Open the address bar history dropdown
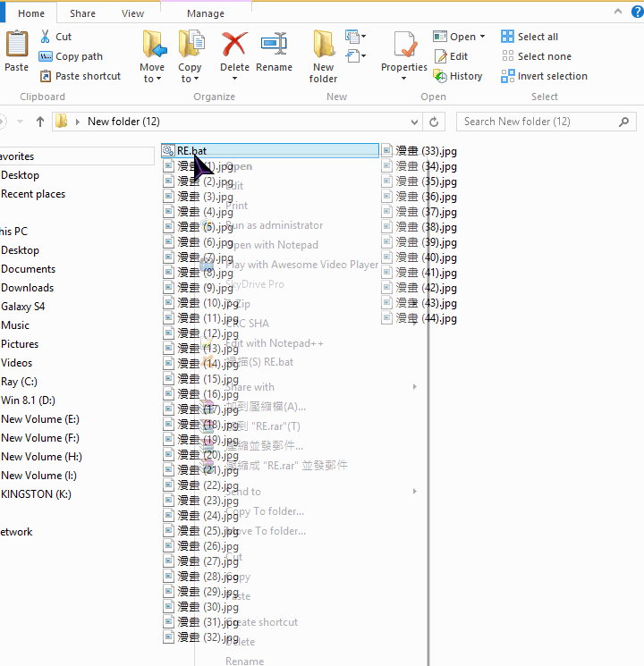 pos(414,122)
